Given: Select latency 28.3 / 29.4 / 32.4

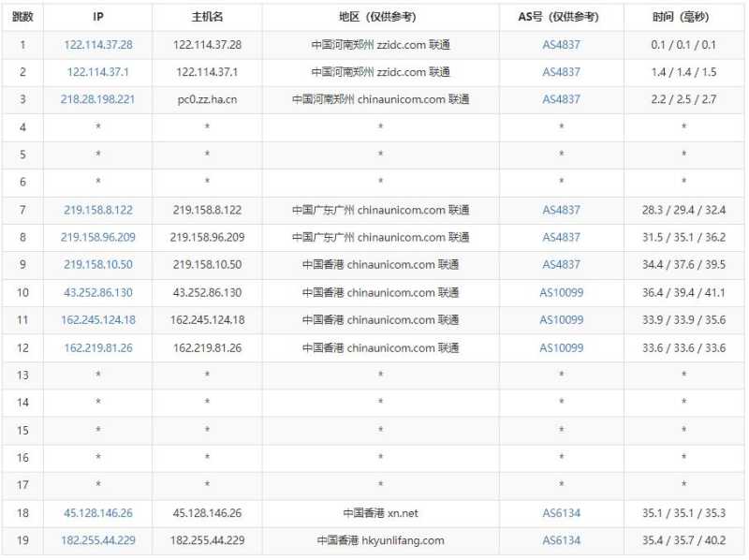Looking at the screenshot, I should pos(683,210).
